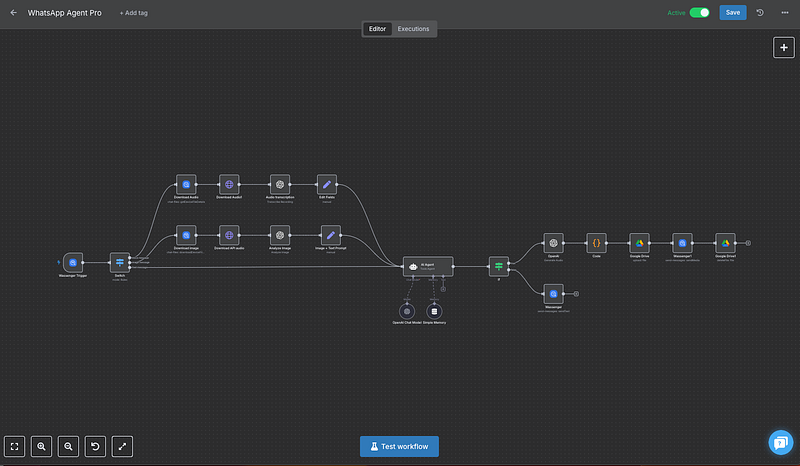The width and height of the screenshot is (800, 466).
Task: Select the Analyze Image node
Action: tap(280, 235)
